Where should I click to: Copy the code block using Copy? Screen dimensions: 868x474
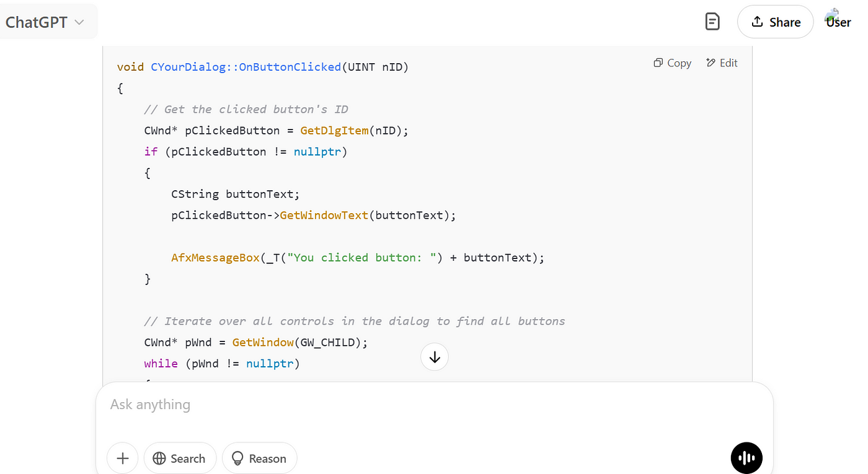pyautogui.click(x=673, y=63)
